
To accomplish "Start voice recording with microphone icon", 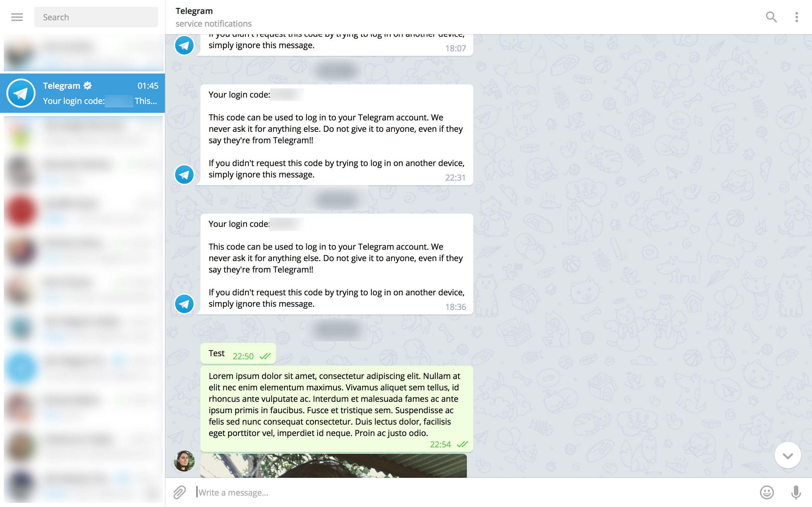I will click(x=796, y=492).
